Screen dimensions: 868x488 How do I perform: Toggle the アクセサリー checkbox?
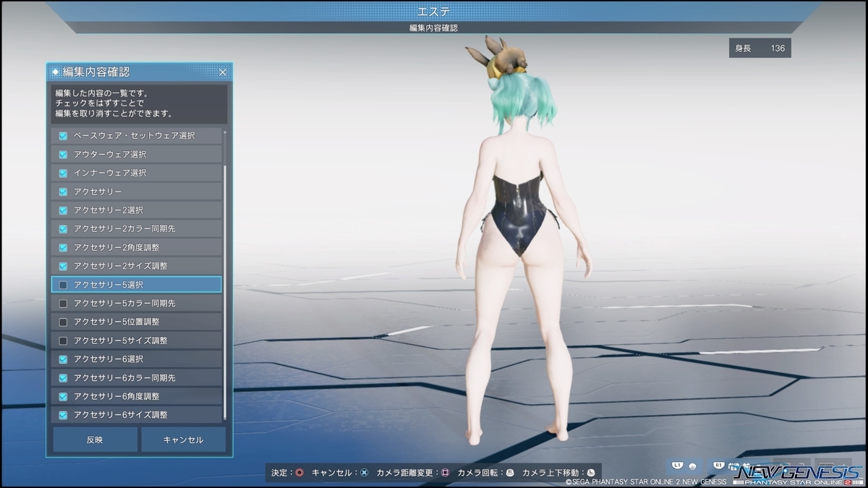[63, 192]
